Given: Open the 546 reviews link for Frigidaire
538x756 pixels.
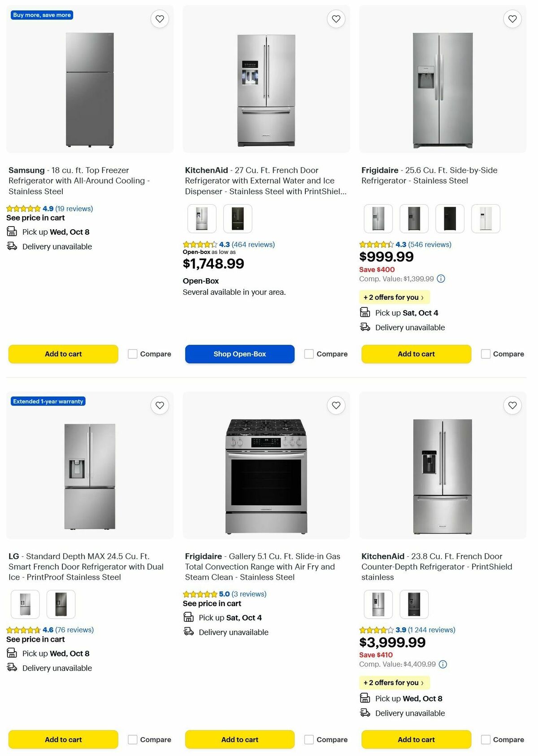Looking at the screenshot, I should click(x=430, y=245).
